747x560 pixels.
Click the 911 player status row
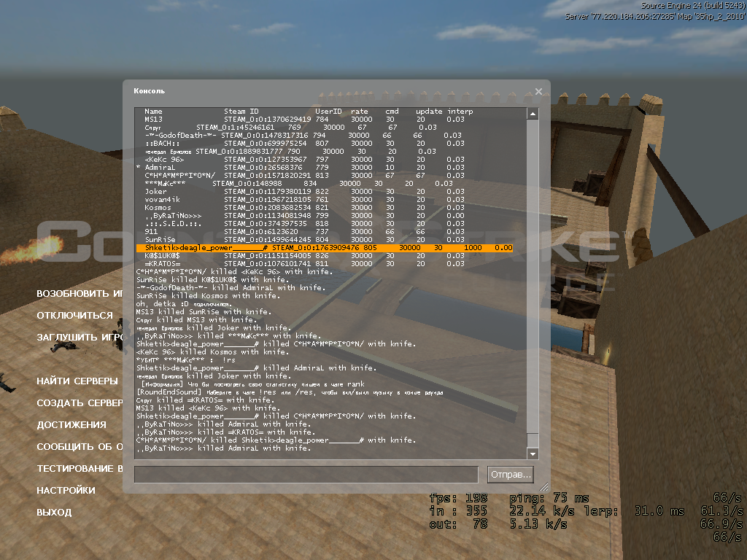tap(304, 231)
